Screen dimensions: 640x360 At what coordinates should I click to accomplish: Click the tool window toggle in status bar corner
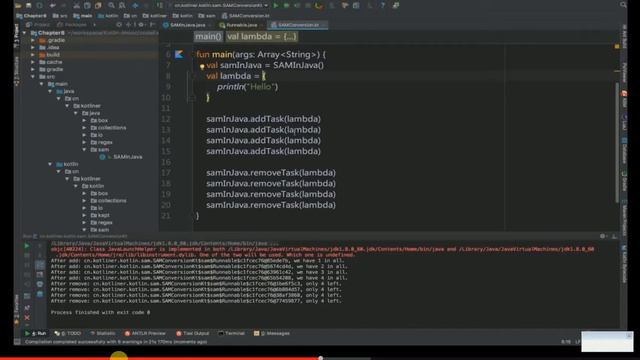[x=18, y=342]
